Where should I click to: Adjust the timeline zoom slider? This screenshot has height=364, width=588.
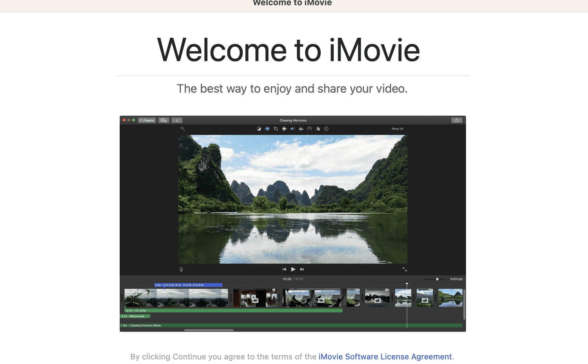(x=437, y=279)
